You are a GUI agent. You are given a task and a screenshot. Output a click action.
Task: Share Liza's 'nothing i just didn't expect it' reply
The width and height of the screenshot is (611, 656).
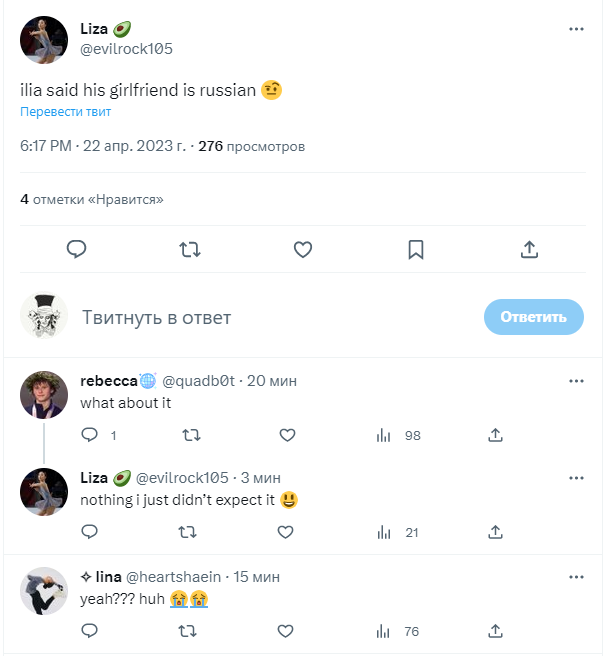pyautogui.click(x=495, y=533)
